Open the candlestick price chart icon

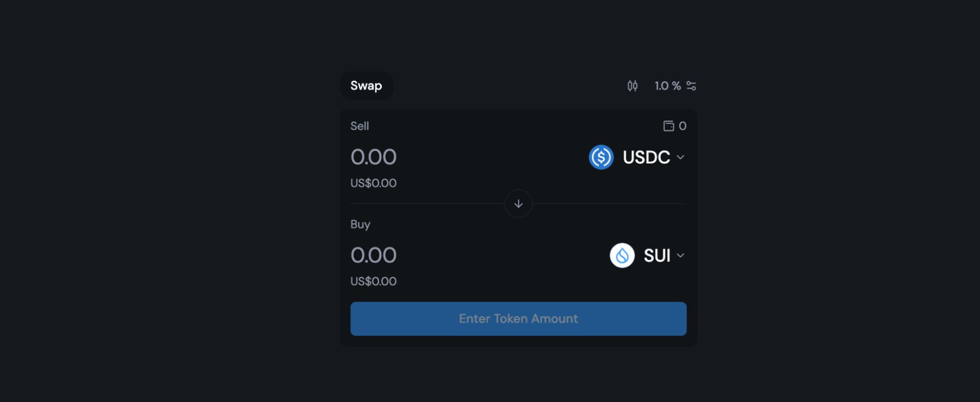632,86
